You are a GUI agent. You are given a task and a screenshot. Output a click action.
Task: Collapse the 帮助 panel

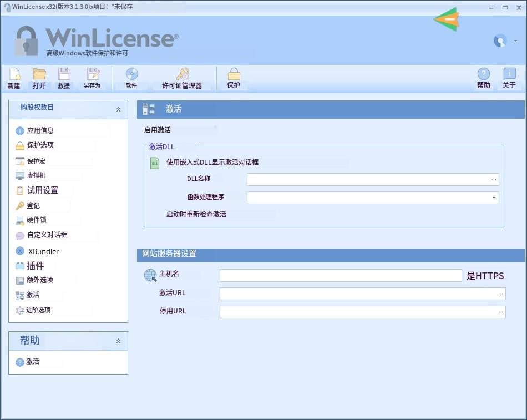pyautogui.click(x=118, y=341)
